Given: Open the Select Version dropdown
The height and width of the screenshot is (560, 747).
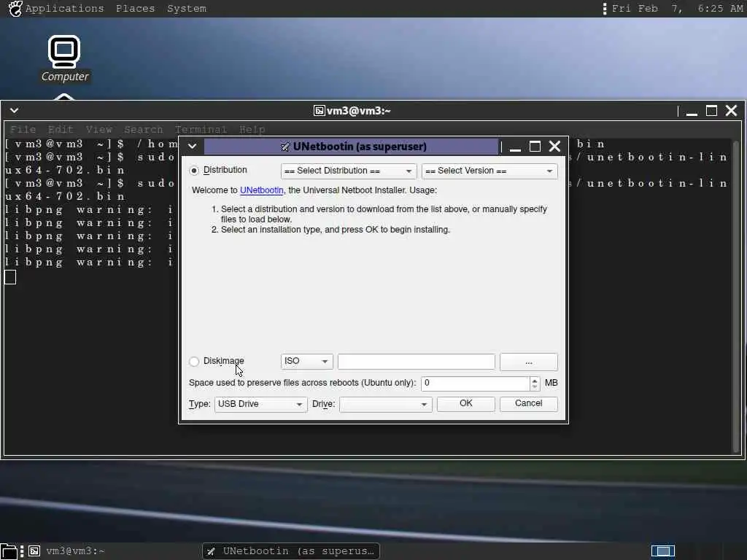Looking at the screenshot, I should pyautogui.click(x=489, y=171).
